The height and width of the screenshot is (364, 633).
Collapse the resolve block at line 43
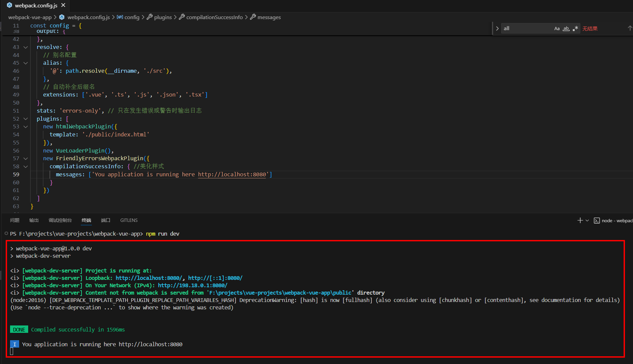(25, 47)
